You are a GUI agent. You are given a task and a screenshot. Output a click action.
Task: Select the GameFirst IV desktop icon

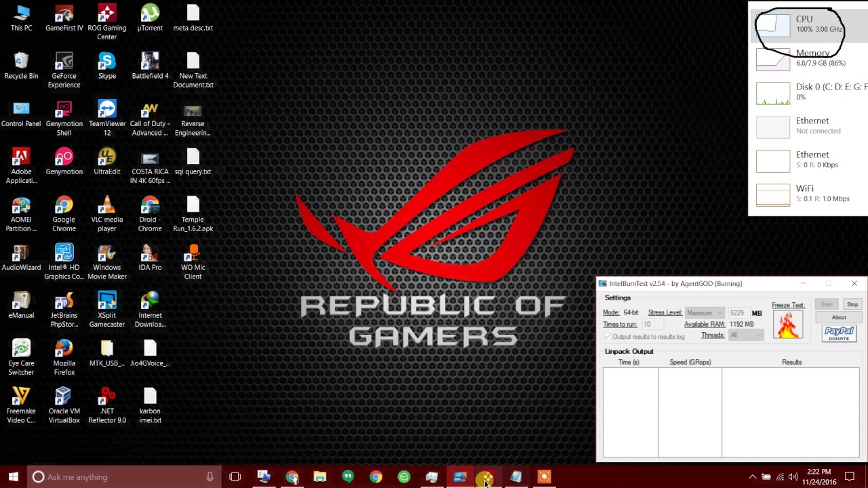coord(64,18)
